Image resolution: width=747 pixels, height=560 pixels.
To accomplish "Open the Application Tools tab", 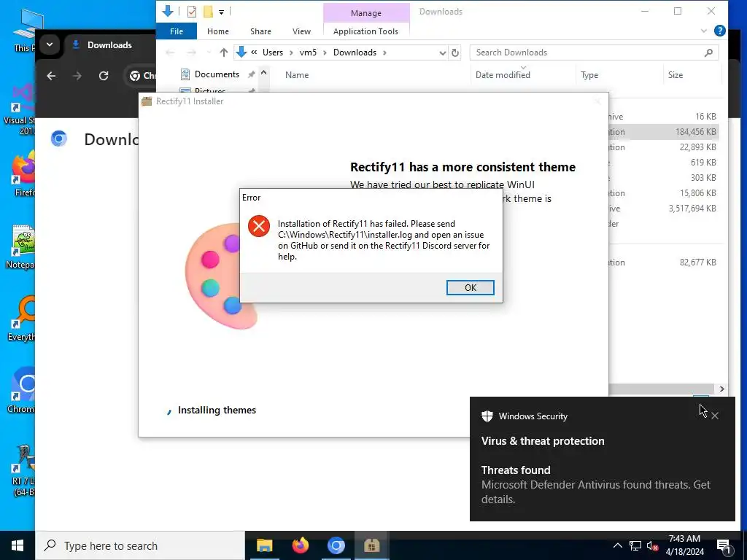I will (365, 31).
